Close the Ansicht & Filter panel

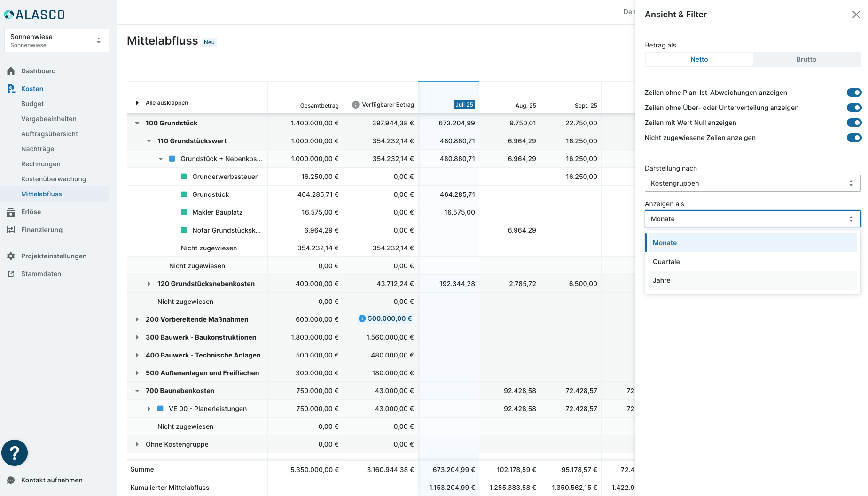click(x=856, y=15)
